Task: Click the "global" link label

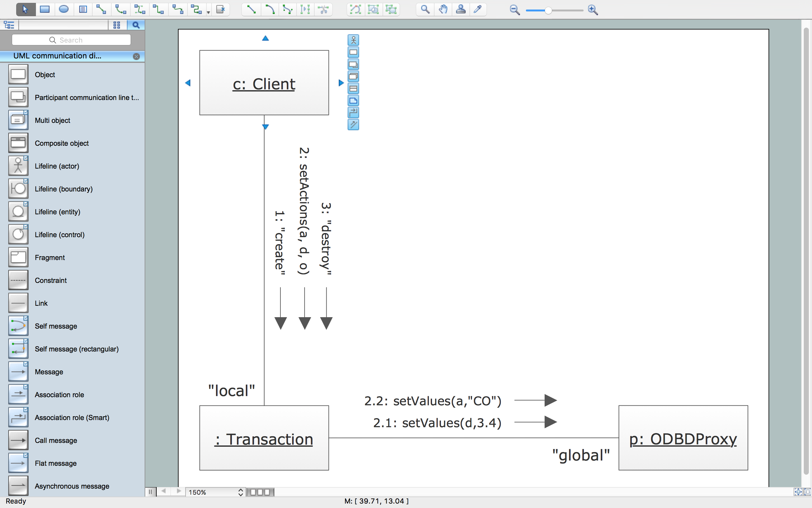Action: 581,455
